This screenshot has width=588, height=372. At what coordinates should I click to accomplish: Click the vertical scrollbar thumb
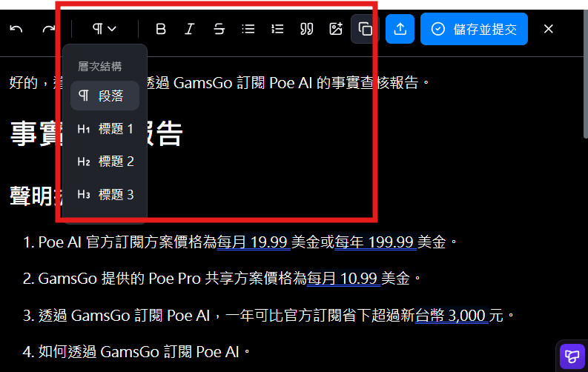click(586, 74)
